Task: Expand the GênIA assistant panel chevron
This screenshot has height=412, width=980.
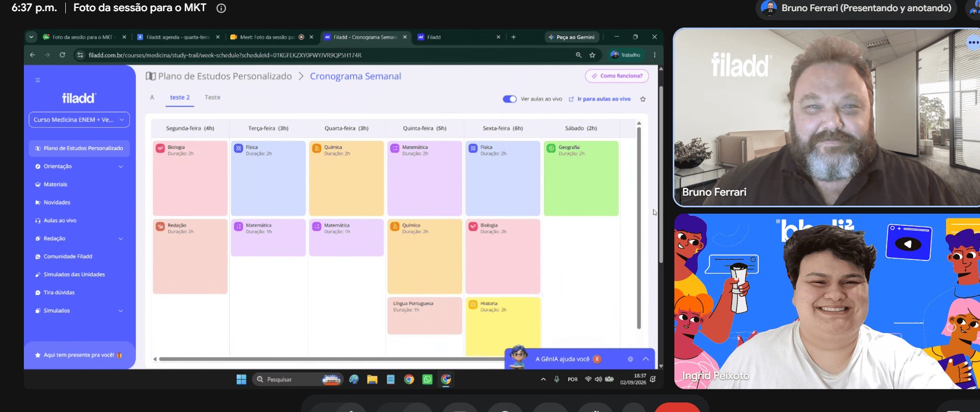Action: [x=646, y=359]
